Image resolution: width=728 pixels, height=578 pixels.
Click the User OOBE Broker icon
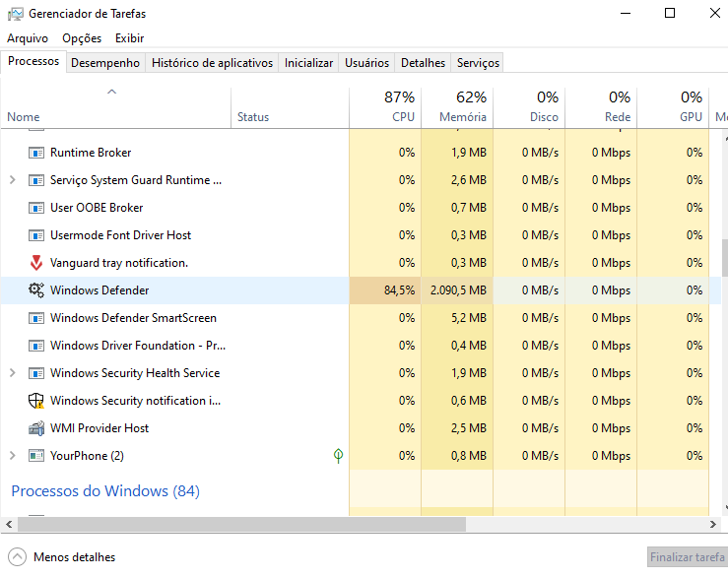coord(36,208)
